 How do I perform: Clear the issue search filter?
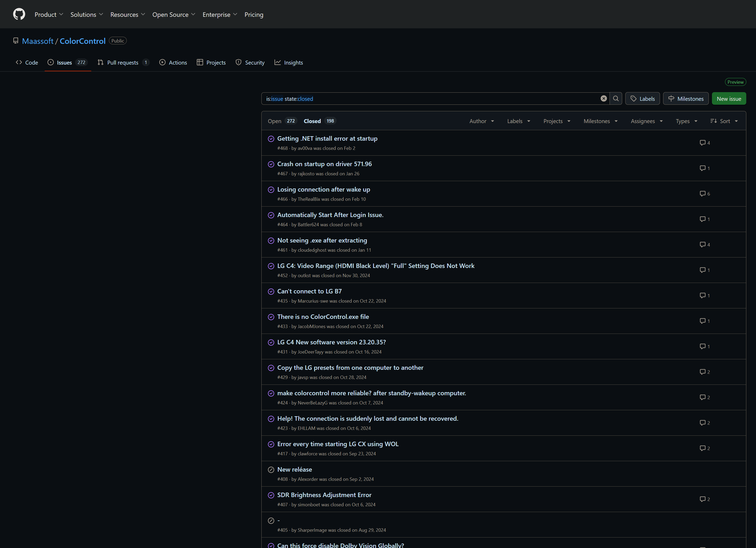[x=603, y=99]
